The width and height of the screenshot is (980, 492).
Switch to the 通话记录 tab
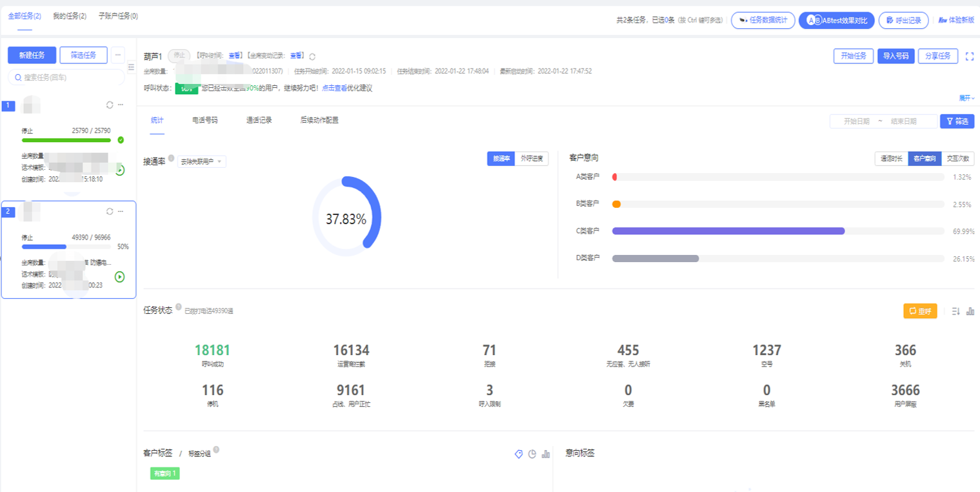point(259,120)
